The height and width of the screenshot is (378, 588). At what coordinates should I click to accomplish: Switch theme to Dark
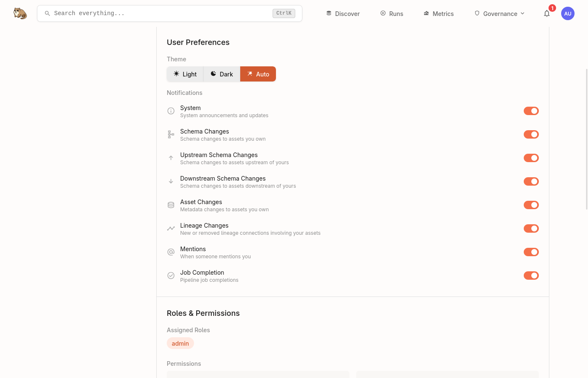tap(221, 74)
